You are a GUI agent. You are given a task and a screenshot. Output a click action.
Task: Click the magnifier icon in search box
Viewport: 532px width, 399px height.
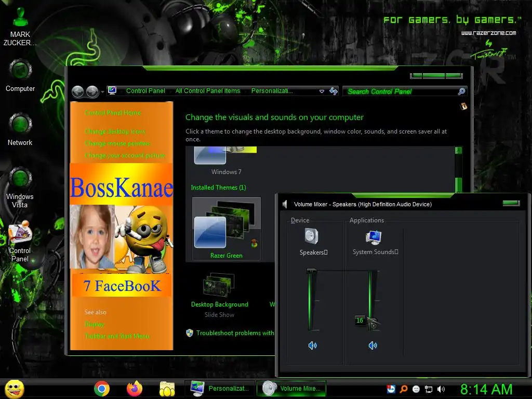coord(461,91)
